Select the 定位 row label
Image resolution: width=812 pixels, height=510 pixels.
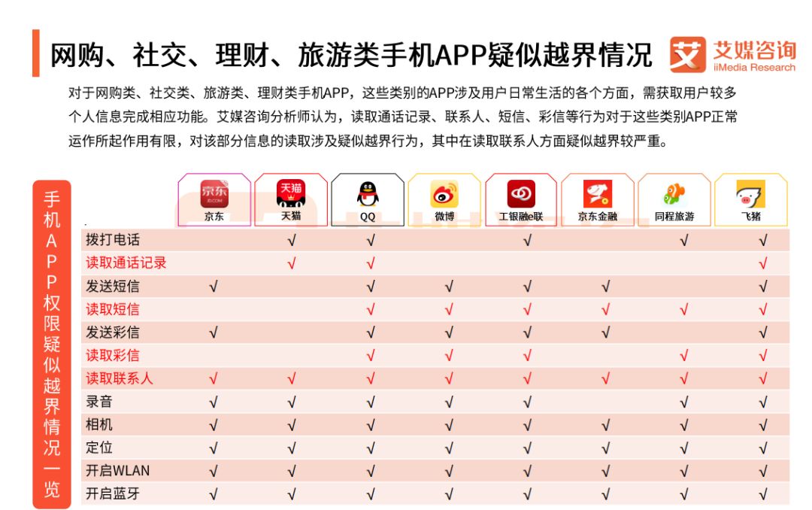99,448
